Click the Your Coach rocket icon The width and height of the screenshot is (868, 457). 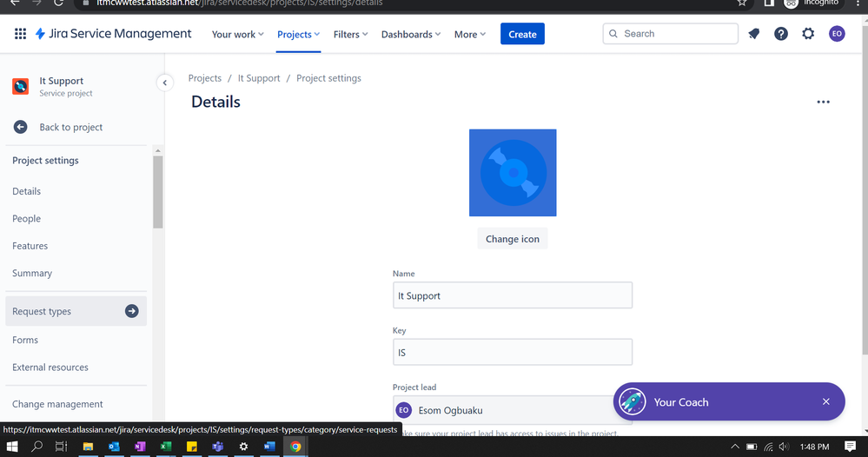[x=633, y=401]
